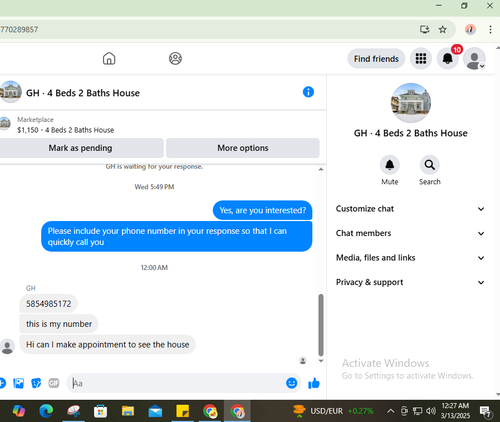Open conversation information icon
This screenshot has width=500, height=422.
point(308,92)
